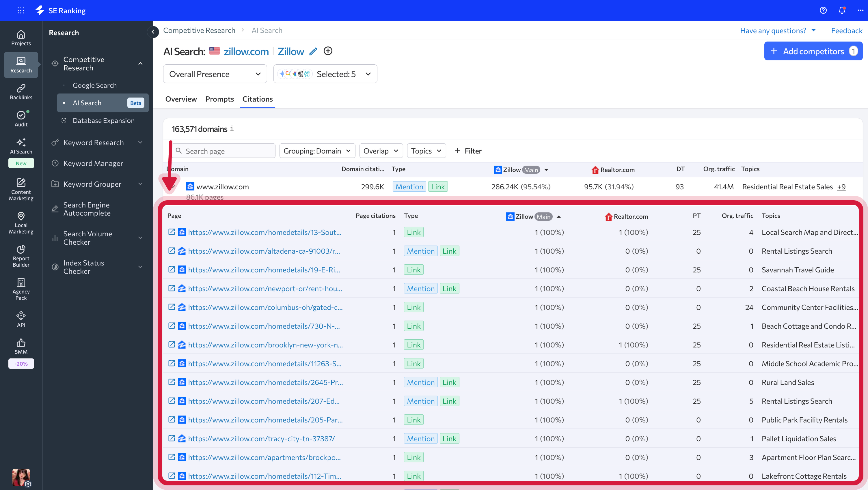The height and width of the screenshot is (490, 868).
Task: Open external link icon for altadena-ca-91003 row
Action: tap(172, 250)
